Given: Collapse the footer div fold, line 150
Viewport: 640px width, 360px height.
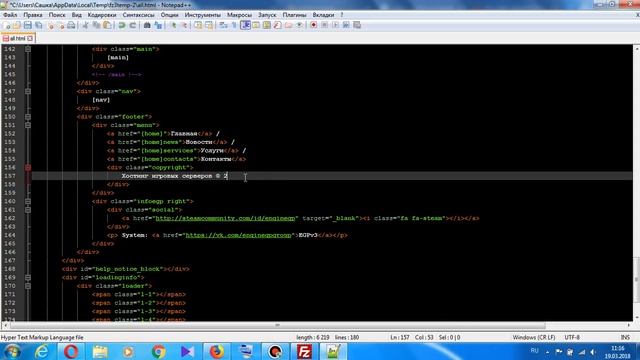Looking at the screenshot, I should [x=28, y=117].
